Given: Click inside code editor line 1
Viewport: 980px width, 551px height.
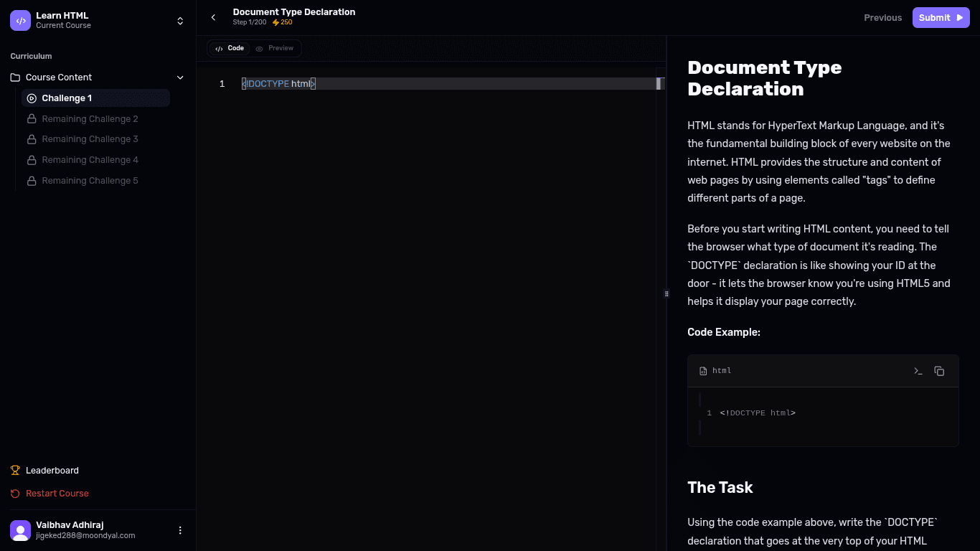Looking at the screenshot, I should coord(430,84).
